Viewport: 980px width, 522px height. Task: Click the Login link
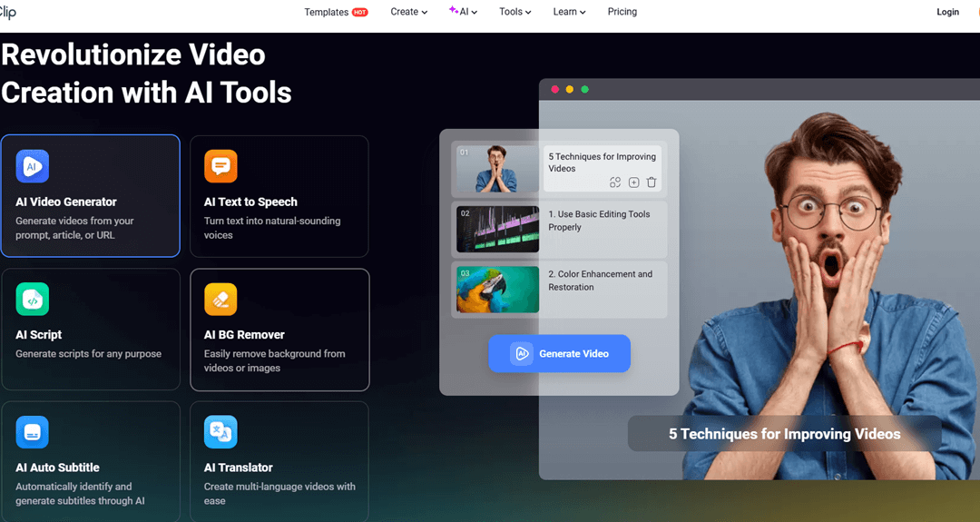click(x=947, y=12)
